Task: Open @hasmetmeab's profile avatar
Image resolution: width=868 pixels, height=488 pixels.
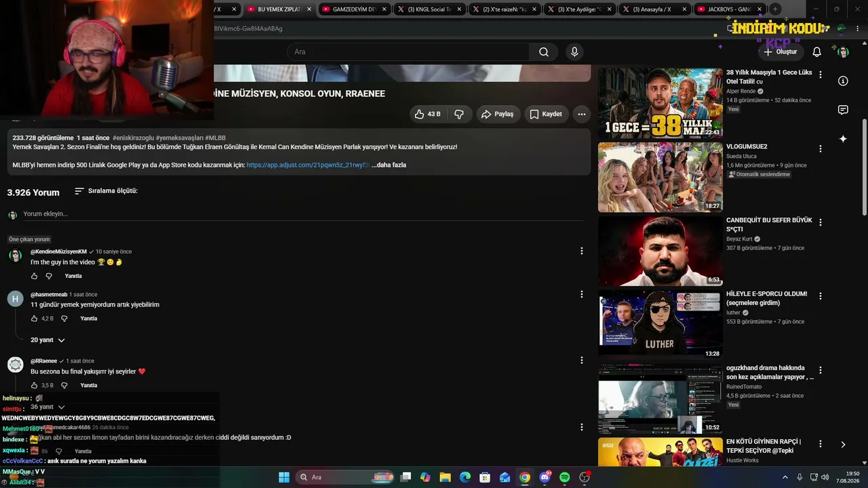Action: click(15, 298)
